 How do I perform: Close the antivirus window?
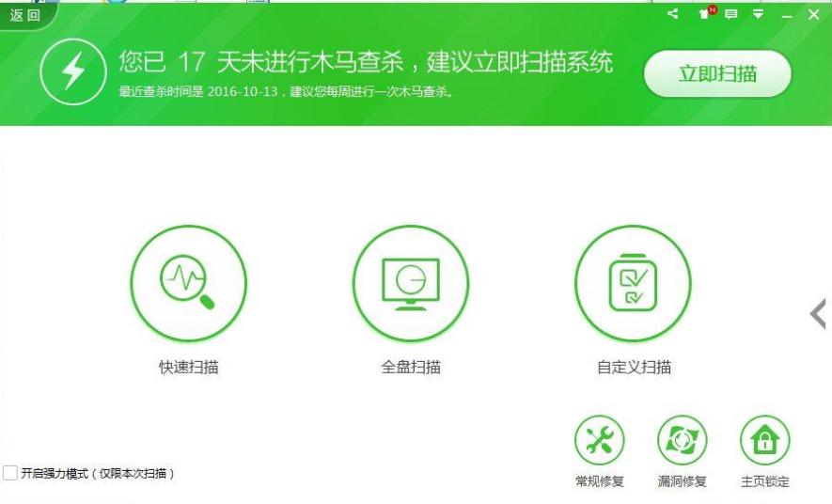click(814, 14)
